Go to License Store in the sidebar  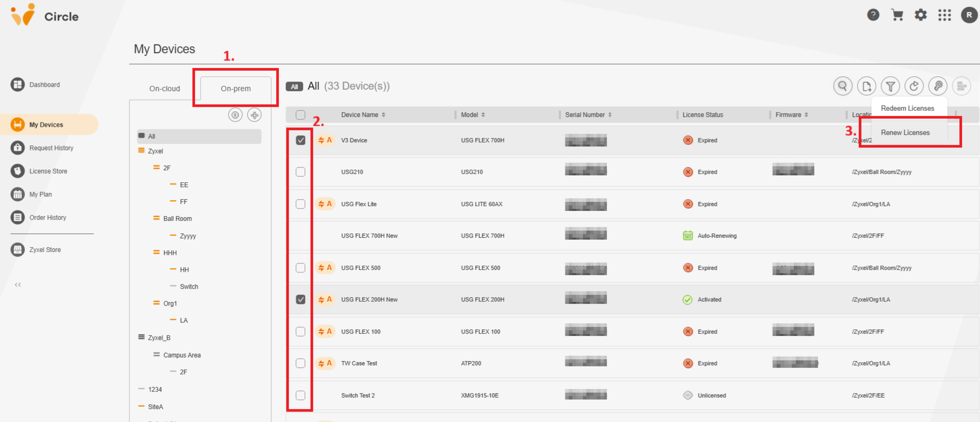click(x=48, y=171)
